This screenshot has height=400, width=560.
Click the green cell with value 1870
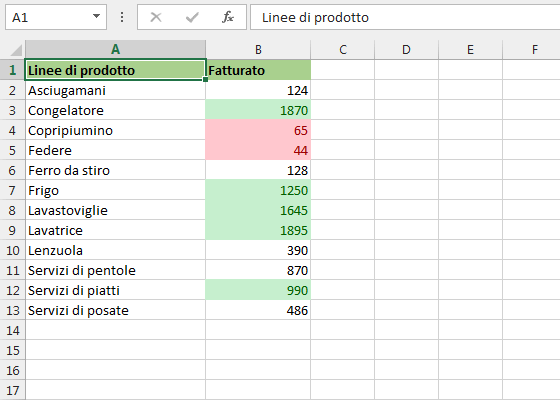click(x=258, y=110)
